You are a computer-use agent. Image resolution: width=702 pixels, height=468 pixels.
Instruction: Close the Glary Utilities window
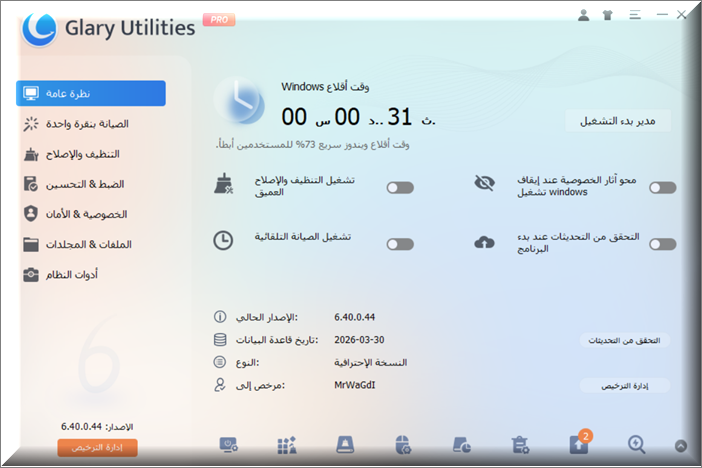click(681, 15)
